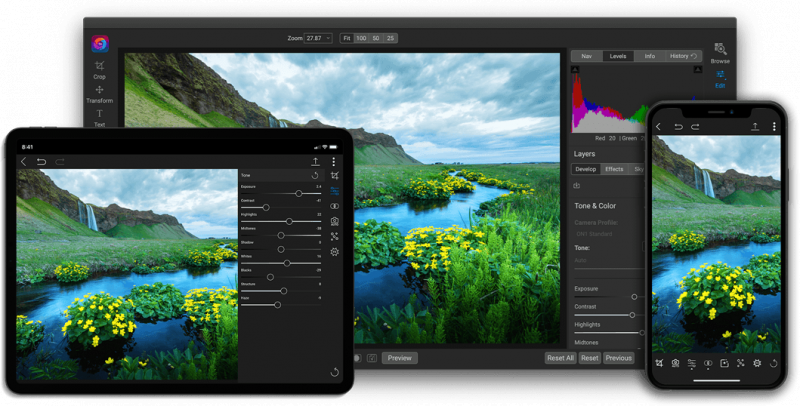800x406 pixels.
Task: Select the crop icon in the tablet sidebar
Action: (335, 176)
